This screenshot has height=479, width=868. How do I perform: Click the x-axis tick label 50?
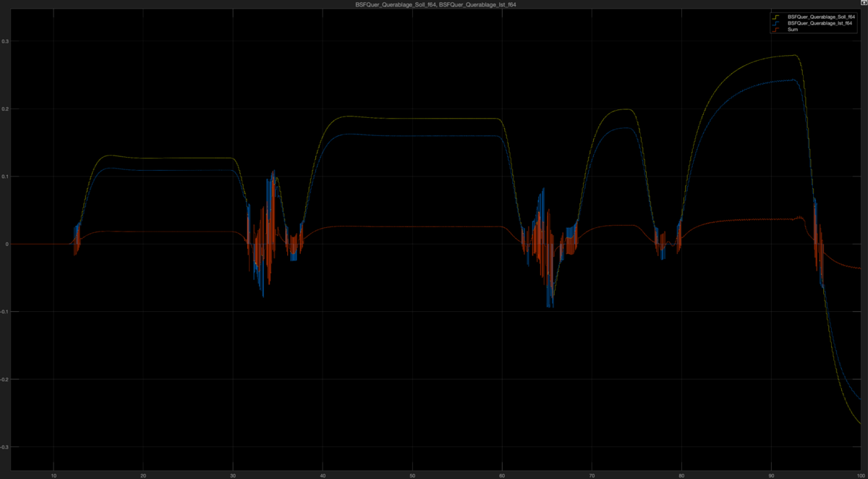[412, 475]
